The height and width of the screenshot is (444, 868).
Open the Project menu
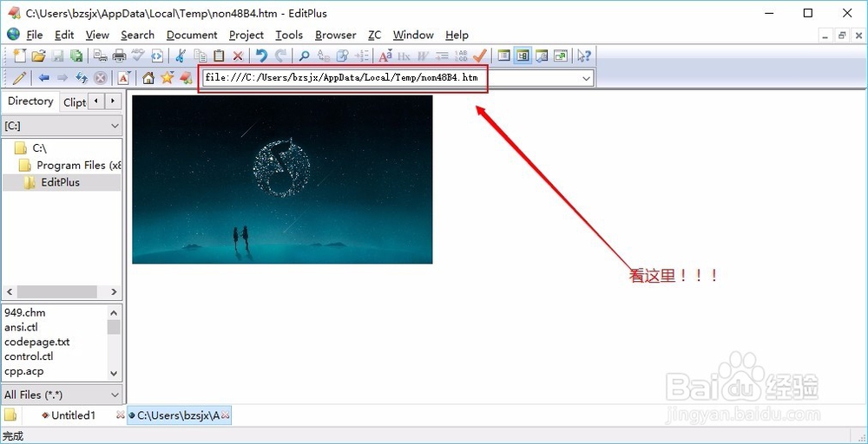247,35
